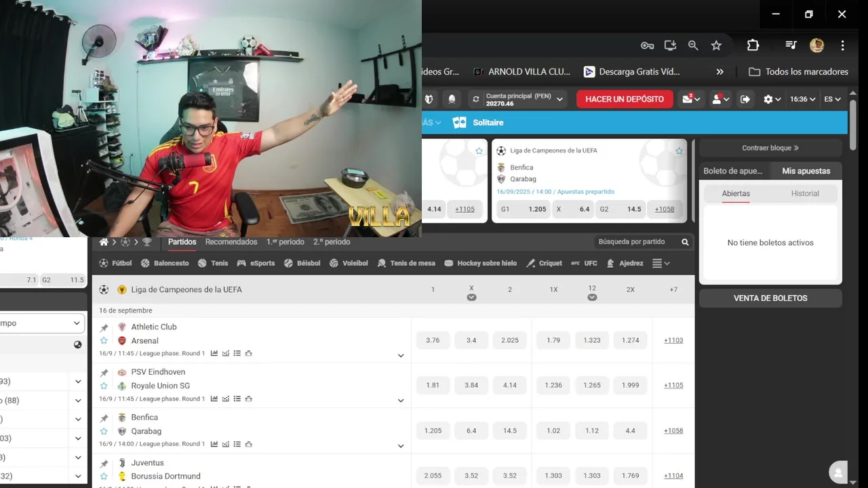
Task: Switch to 2.º periodo tab
Action: coord(332,242)
